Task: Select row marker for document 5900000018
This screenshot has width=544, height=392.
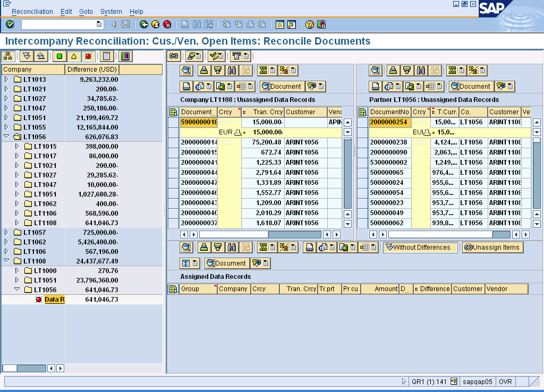Action: point(174,122)
